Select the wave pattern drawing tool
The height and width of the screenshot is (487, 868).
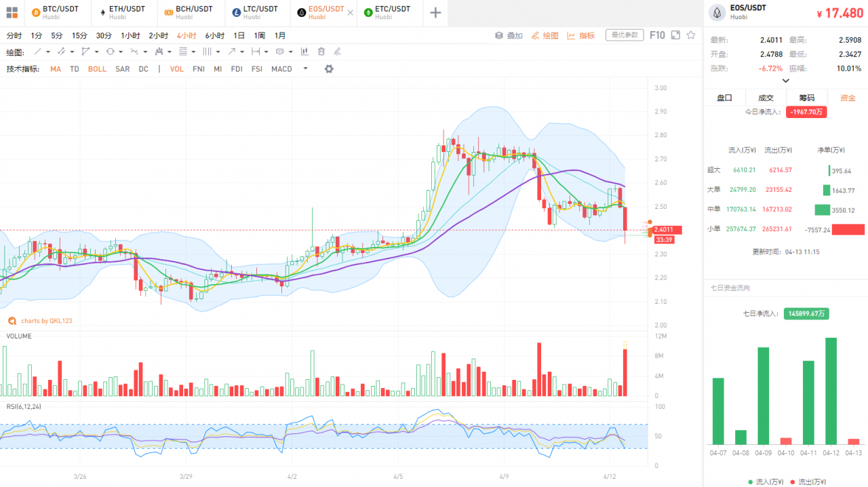(134, 52)
